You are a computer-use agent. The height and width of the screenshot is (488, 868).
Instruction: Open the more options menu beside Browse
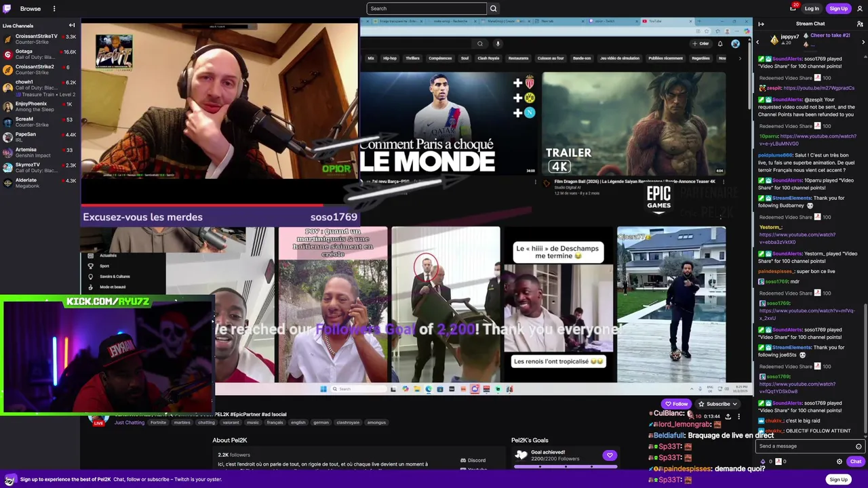(54, 9)
